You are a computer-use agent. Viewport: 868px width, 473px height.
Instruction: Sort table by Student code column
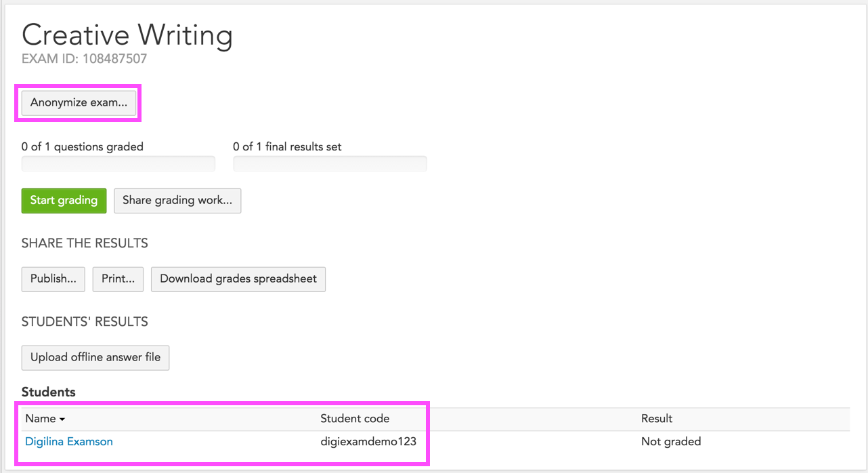[355, 419]
